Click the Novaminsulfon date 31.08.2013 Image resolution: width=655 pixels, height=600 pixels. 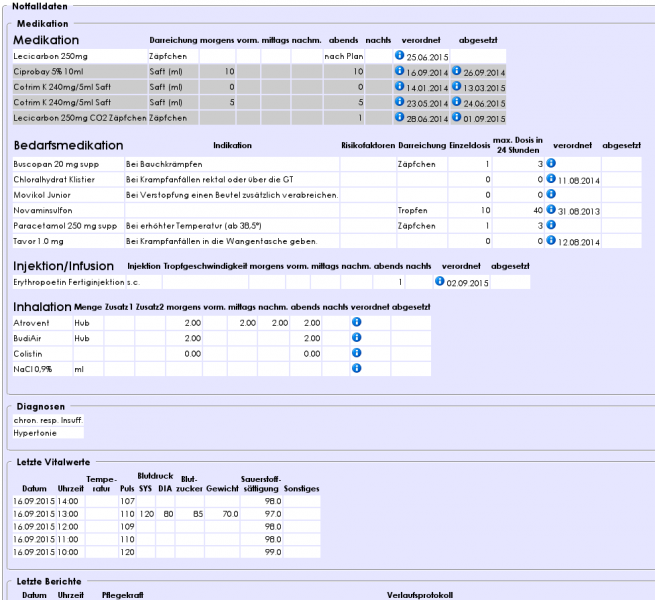[x=579, y=211]
